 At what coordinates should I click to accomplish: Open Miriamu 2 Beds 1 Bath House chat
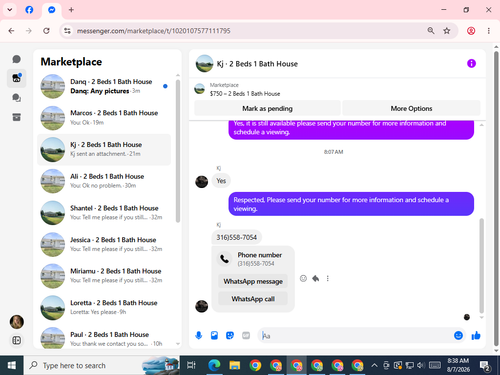tap(104, 276)
